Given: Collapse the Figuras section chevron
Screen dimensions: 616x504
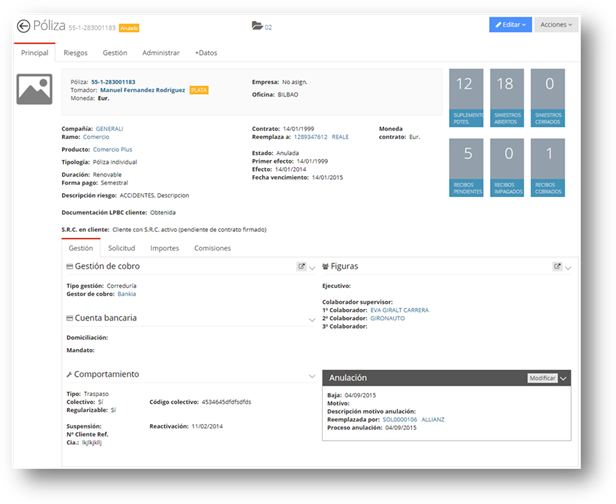Looking at the screenshot, I should 568,268.
